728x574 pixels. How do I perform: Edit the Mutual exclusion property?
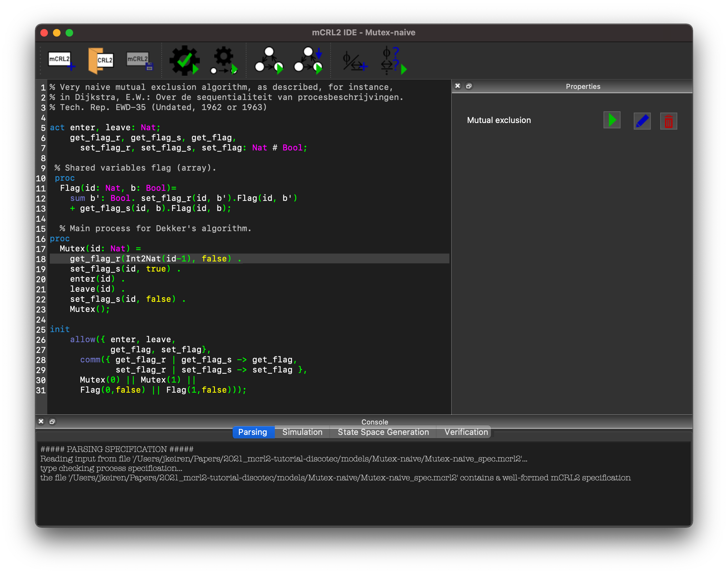pyautogui.click(x=642, y=121)
